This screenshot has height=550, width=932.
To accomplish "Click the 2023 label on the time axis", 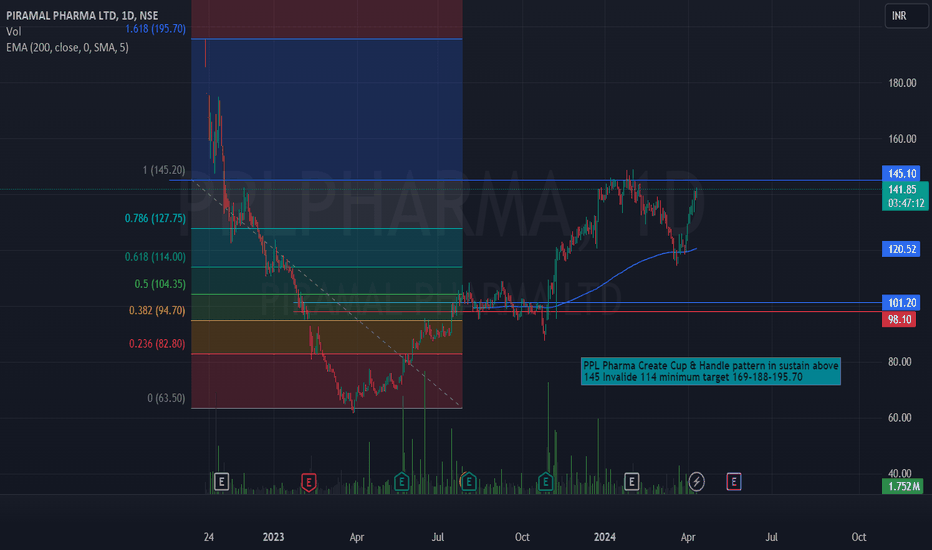I will pos(273,537).
